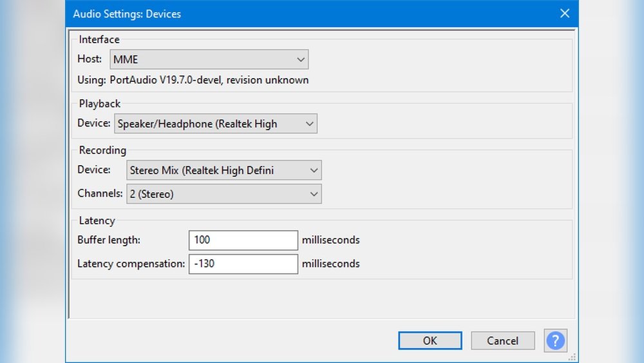Expand the Playback Device dropdown

[x=216, y=124]
